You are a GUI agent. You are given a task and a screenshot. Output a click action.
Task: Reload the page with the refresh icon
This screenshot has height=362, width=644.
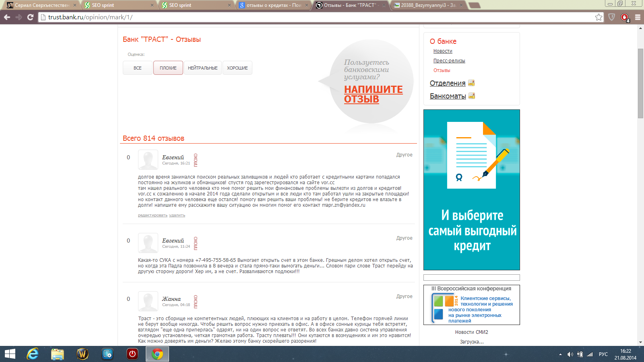pyautogui.click(x=30, y=17)
